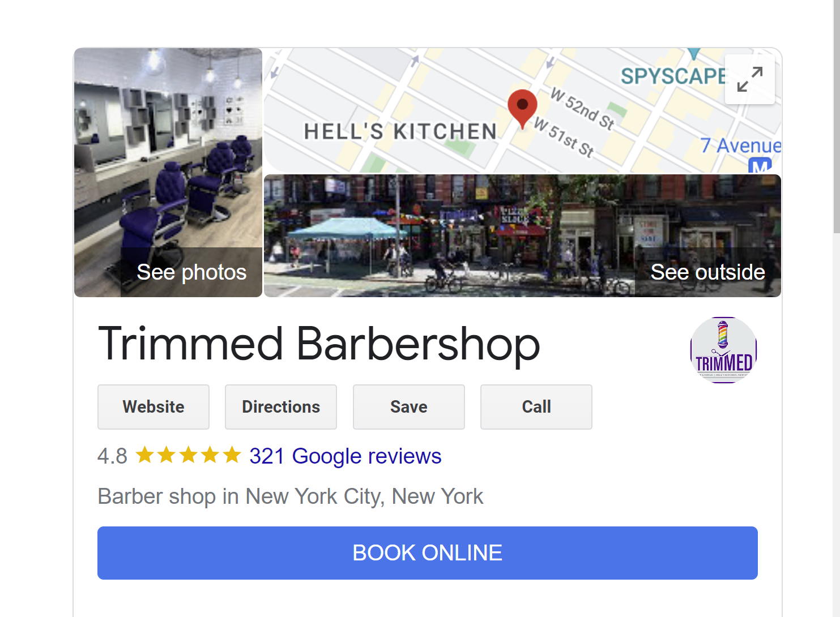The height and width of the screenshot is (617, 840).
Task: Open the Website button
Action: click(153, 407)
